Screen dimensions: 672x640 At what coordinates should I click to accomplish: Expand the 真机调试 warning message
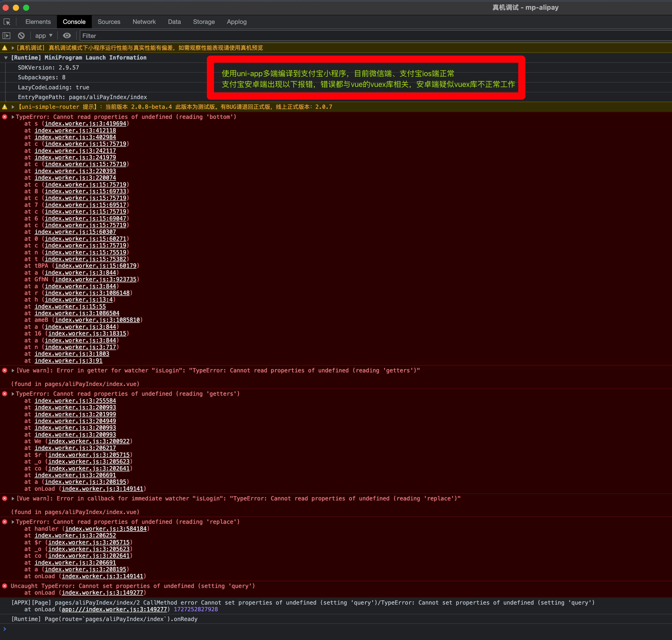click(13, 48)
